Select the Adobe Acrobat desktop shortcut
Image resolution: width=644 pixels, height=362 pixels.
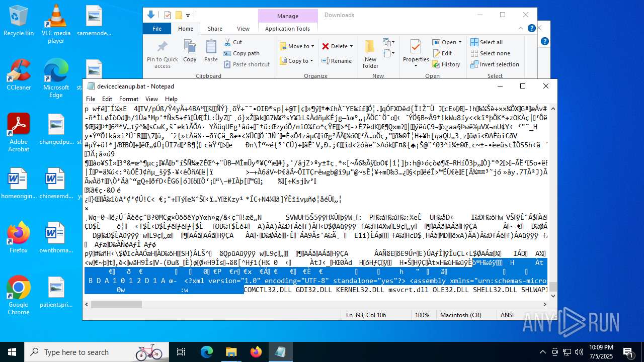(x=19, y=133)
